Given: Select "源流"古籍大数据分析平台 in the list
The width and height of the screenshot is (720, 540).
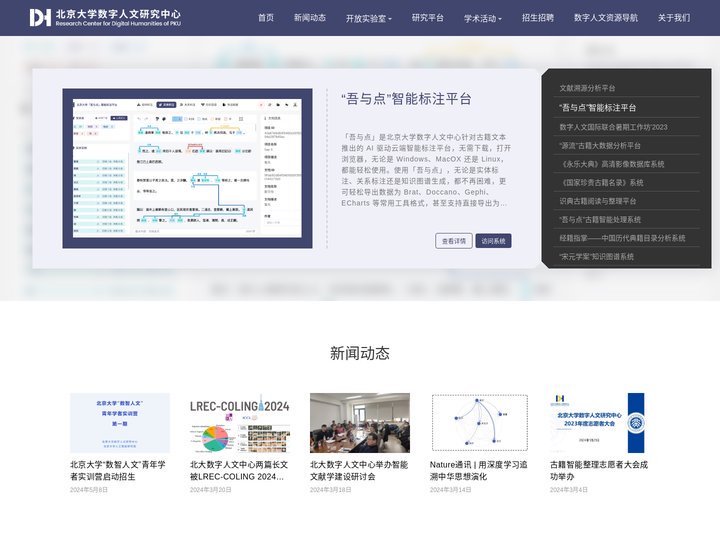Looking at the screenshot, I should click(x=600, y=146).
